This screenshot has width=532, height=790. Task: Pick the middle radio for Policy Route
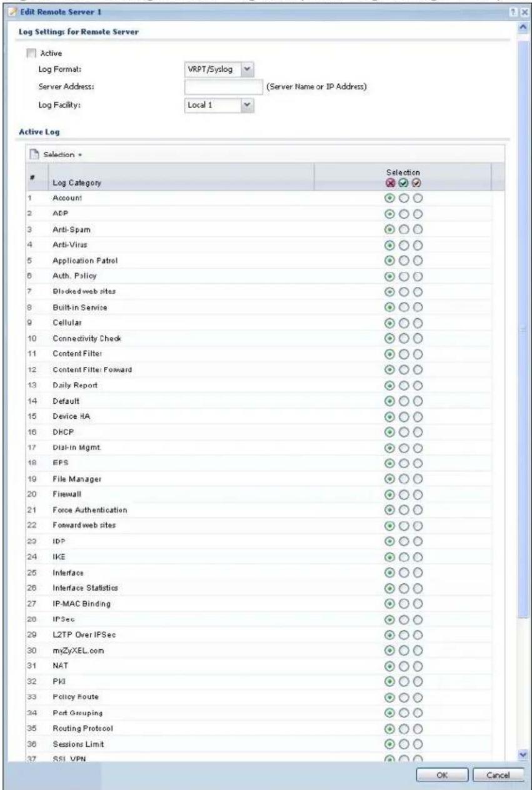(x=405, y=697)
